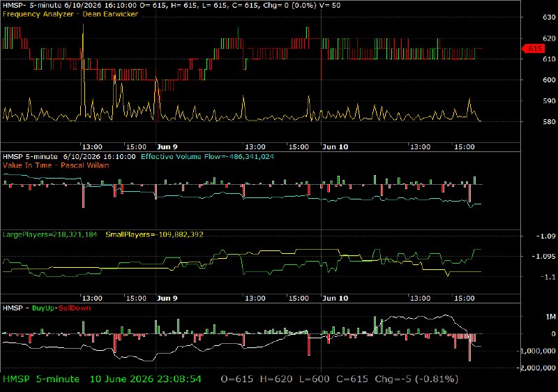Screen dimensions: 558x392
Task: Click the -1.09 axis value
Action: point(546,236)
